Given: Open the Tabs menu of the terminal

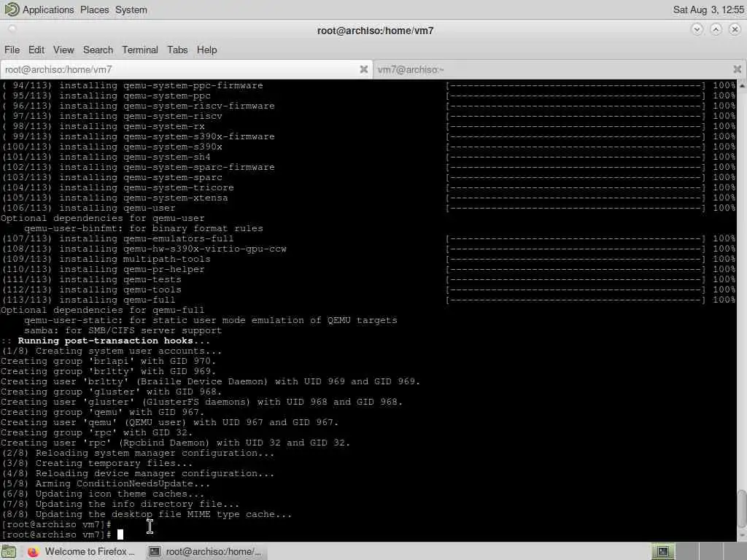Looking at the screenshot, I should [177, 50].
